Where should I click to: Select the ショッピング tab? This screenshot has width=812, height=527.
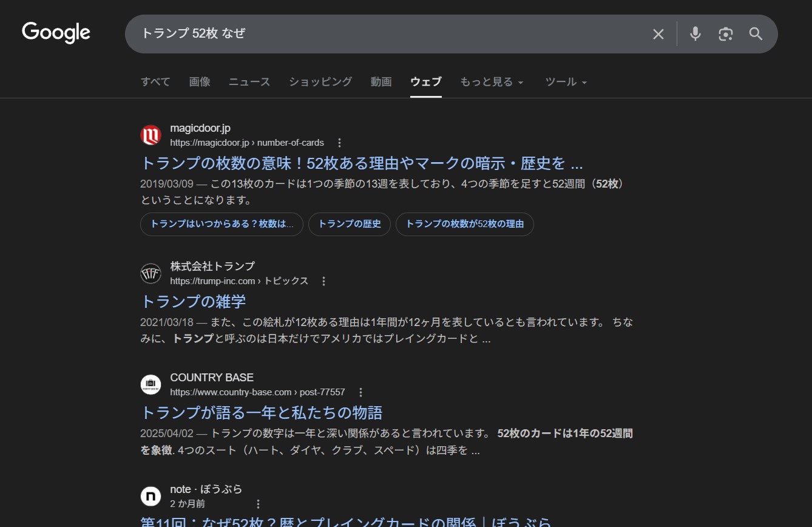coord(320,82)
